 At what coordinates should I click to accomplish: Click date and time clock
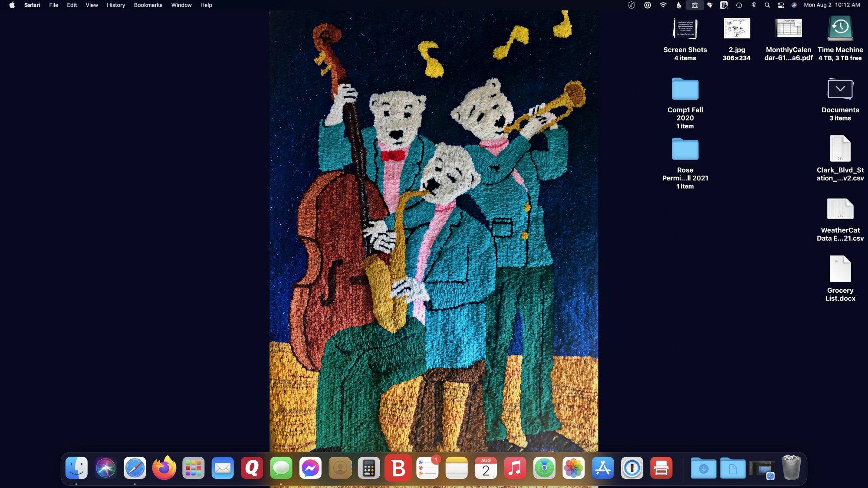click(x=832, y=5)
